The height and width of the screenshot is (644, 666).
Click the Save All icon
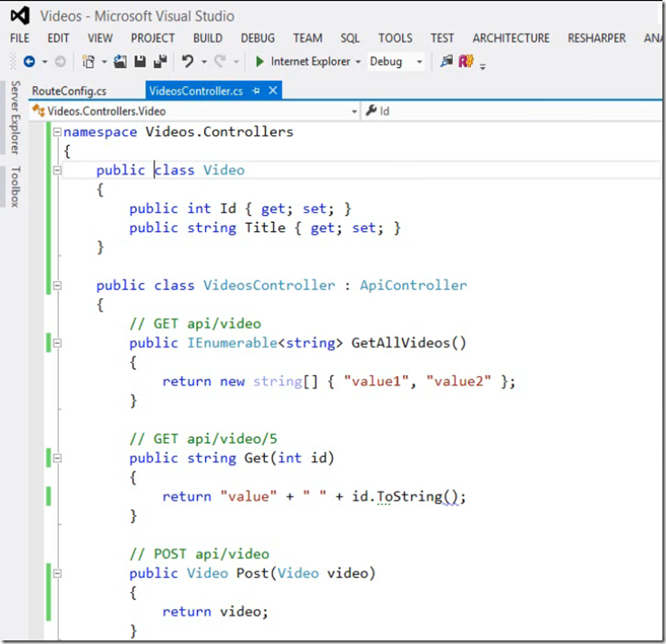click(x=160, y=62)
